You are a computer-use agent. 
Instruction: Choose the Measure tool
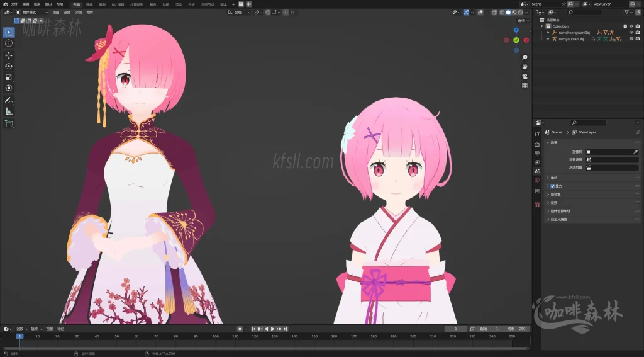(9, 111)
